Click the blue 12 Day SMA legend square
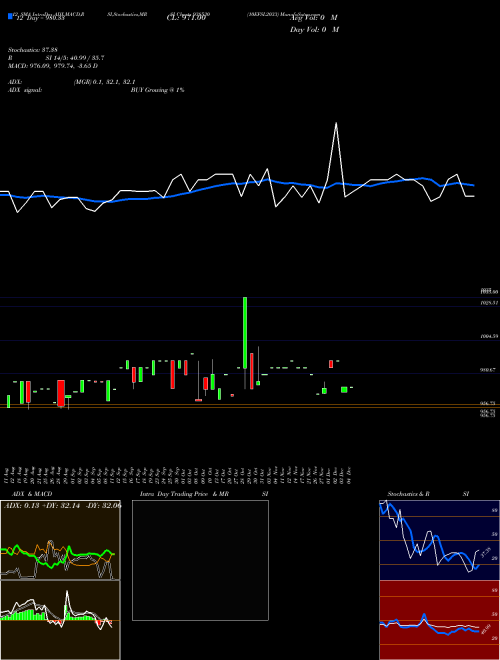Image resolution: width=500 pixels, height=660 pixels. pos(11,16)
